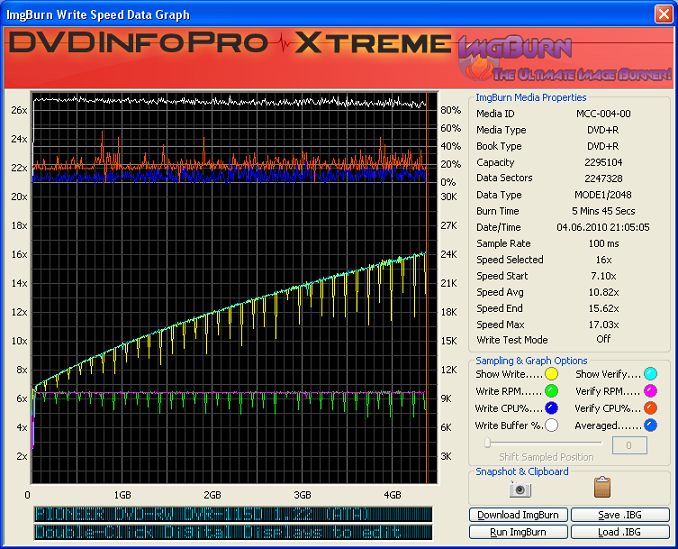The width and height of the screenshot is (678, 549).
Task: Click the Load .IBG button
Action: tap(620, 532)
